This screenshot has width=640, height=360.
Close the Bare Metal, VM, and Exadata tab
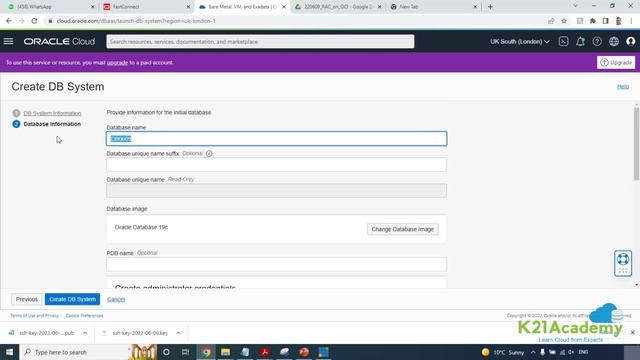(284, 7)
